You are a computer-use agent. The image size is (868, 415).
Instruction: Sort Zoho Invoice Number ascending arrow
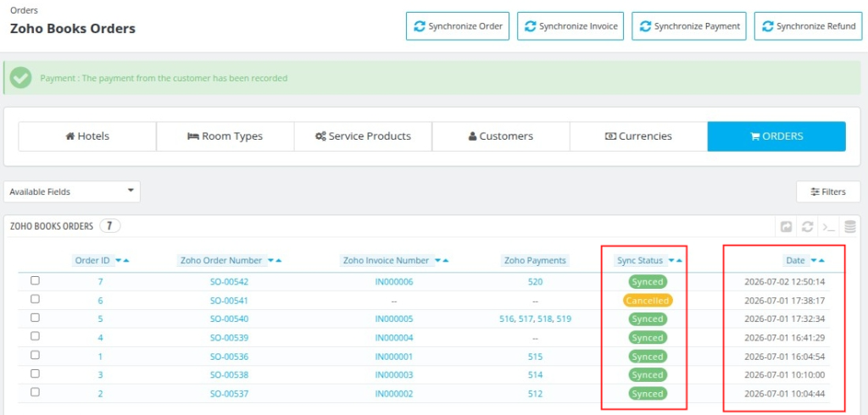coord(445,260)
